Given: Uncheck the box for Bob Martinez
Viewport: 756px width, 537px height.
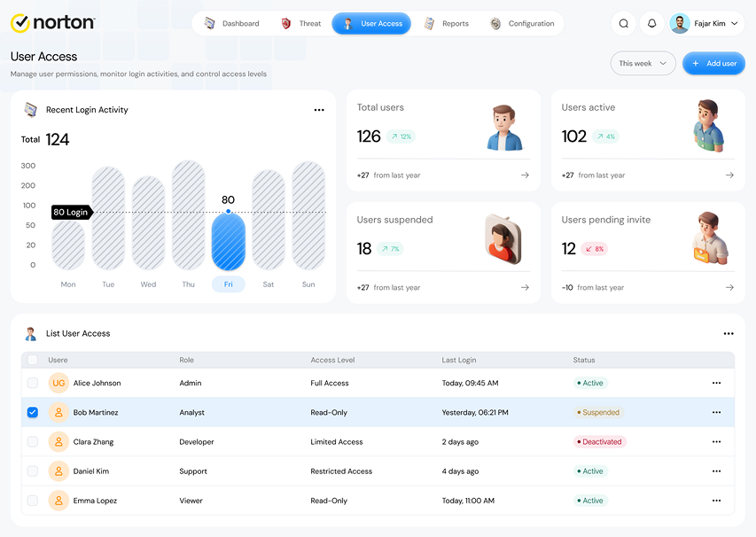Looking at the screenshot, I should 32,412.
